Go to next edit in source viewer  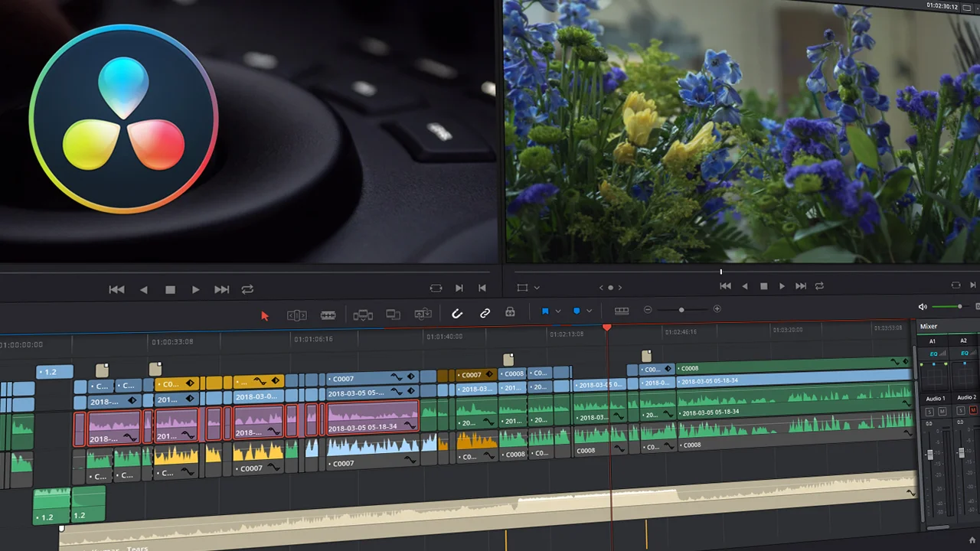click(459, 289)
